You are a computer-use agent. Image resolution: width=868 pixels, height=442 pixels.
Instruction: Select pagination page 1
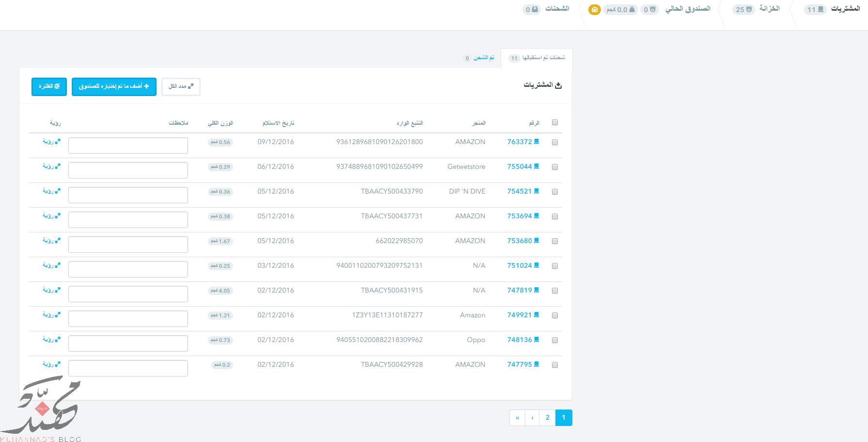pos(564,418)
